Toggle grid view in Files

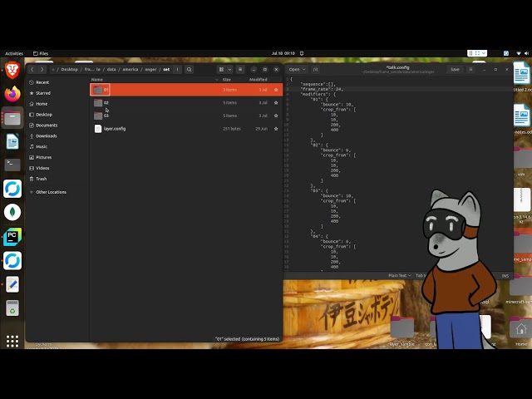coord(221,69)
